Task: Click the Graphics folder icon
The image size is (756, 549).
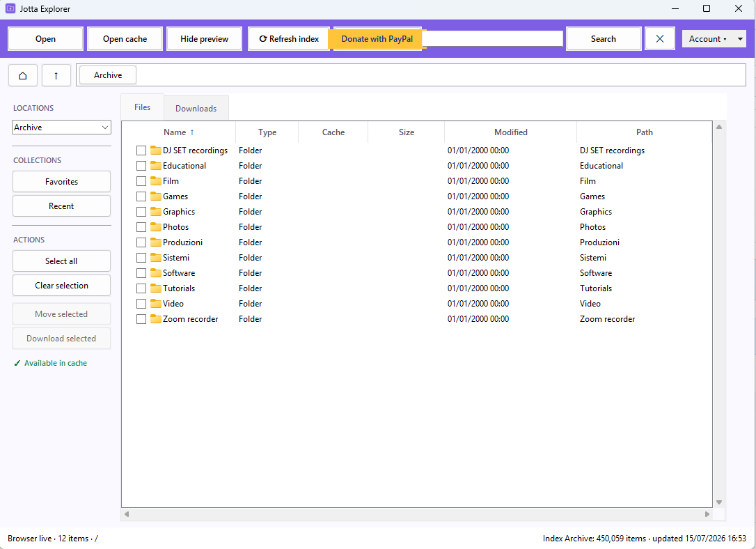Action: pyautogui.click(x=155, y=212)
